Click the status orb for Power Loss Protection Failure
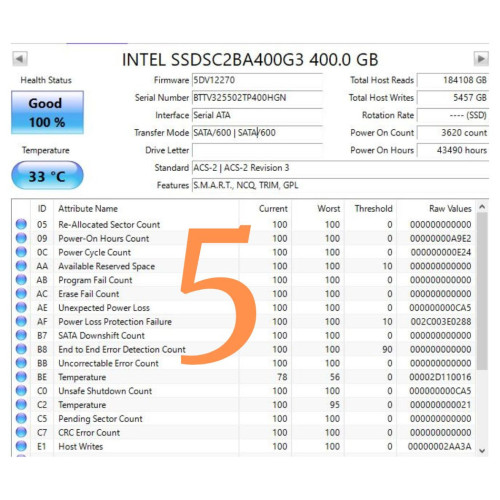500x500 pixels. click(x=21, y=321)
